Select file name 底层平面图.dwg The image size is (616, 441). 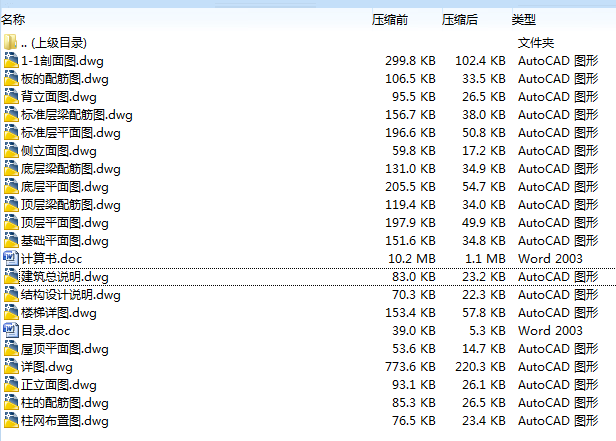click(64, 187)
